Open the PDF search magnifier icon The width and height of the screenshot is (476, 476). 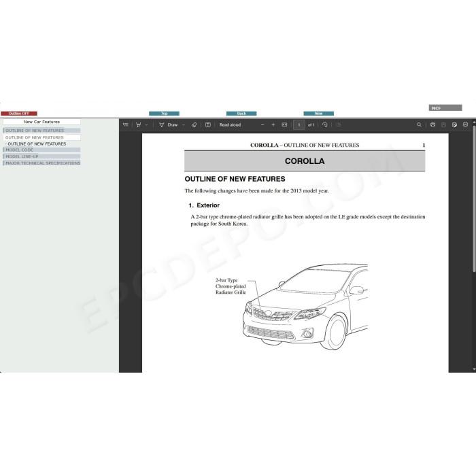pos(420,124)
